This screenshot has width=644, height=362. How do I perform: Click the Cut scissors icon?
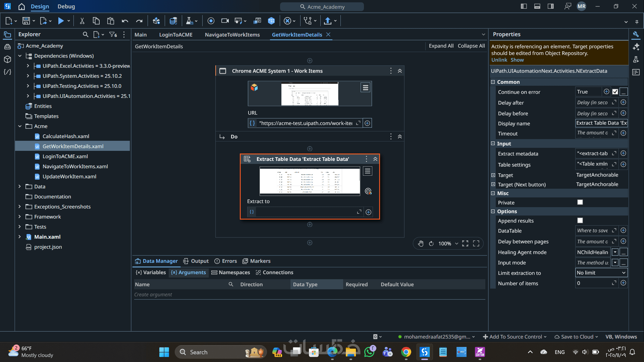[82, 21]
